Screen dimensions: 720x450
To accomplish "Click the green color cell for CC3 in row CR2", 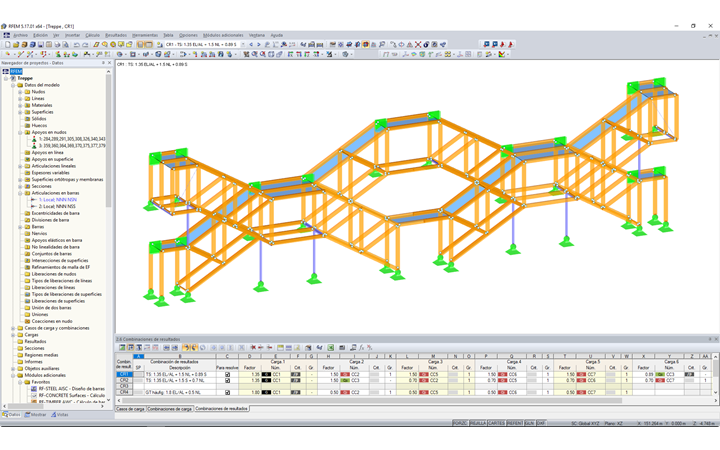I will pyautogui.click(x=345, y=381).
